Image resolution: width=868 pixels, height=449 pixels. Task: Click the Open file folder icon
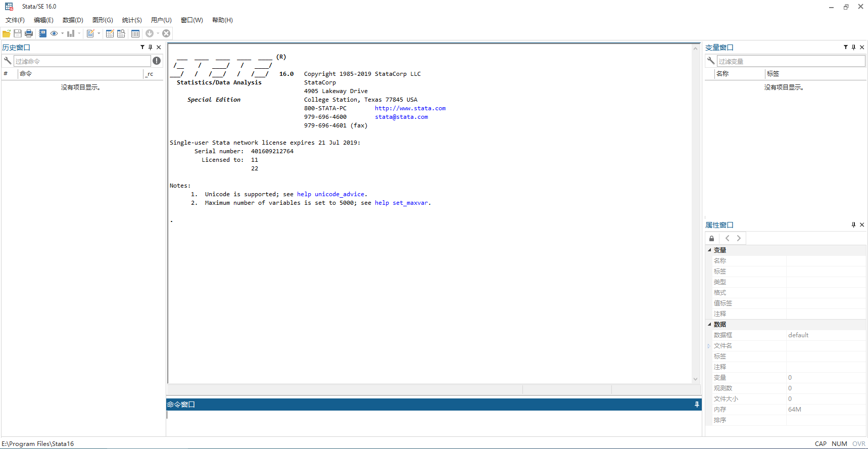click(x=7, y=33)
